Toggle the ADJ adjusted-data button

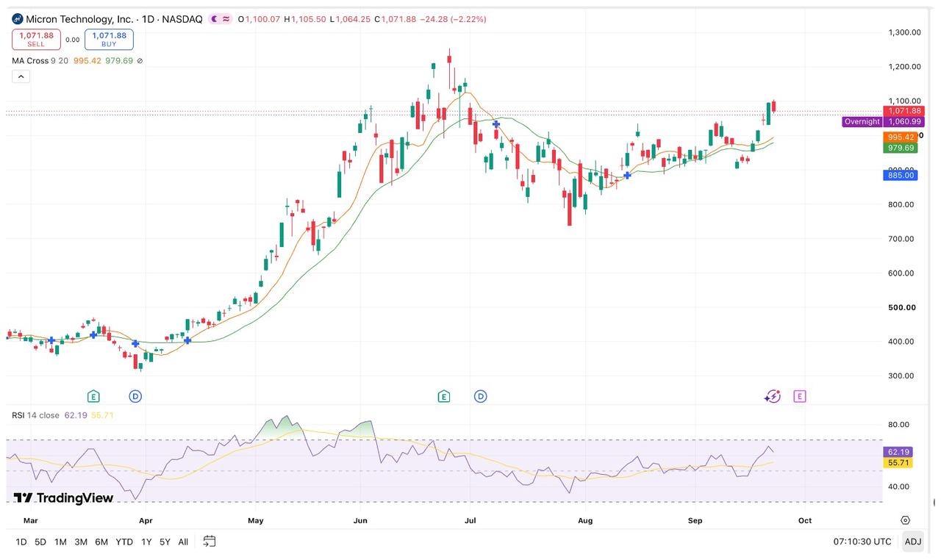pyautogui.click(x=913, y=542)
